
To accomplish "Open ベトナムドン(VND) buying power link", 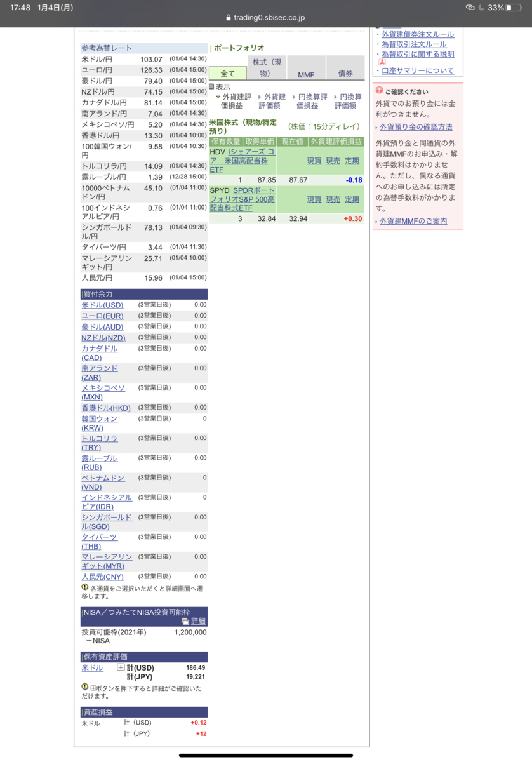I will pos(103,483).
